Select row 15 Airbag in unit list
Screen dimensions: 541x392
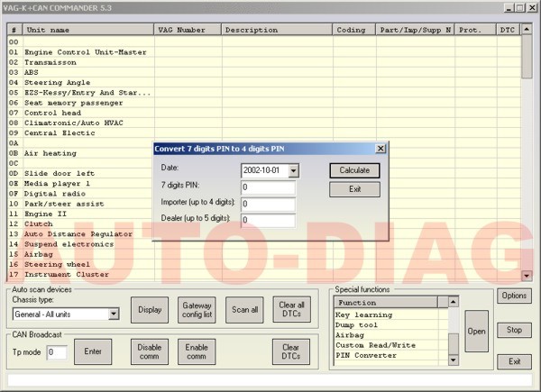click(264, 254)
